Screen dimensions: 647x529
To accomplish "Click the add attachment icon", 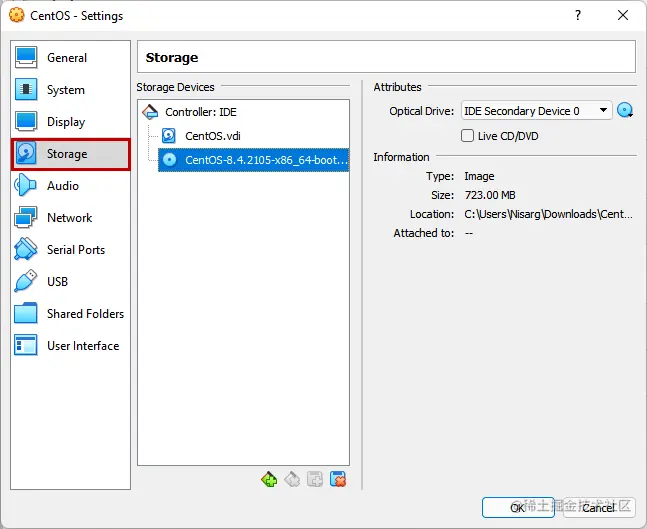I will [x=315, y=479].
